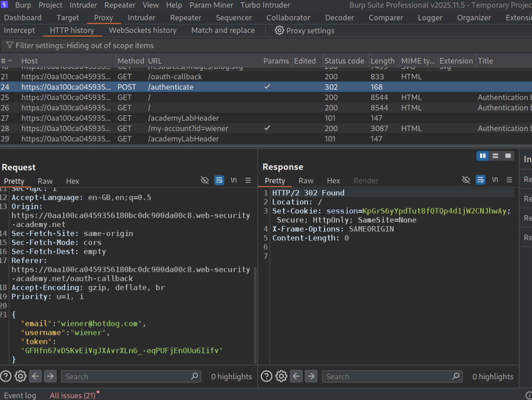532x400 pixels.
Task: Select side-by-side split layout icon
Action: 482,156
